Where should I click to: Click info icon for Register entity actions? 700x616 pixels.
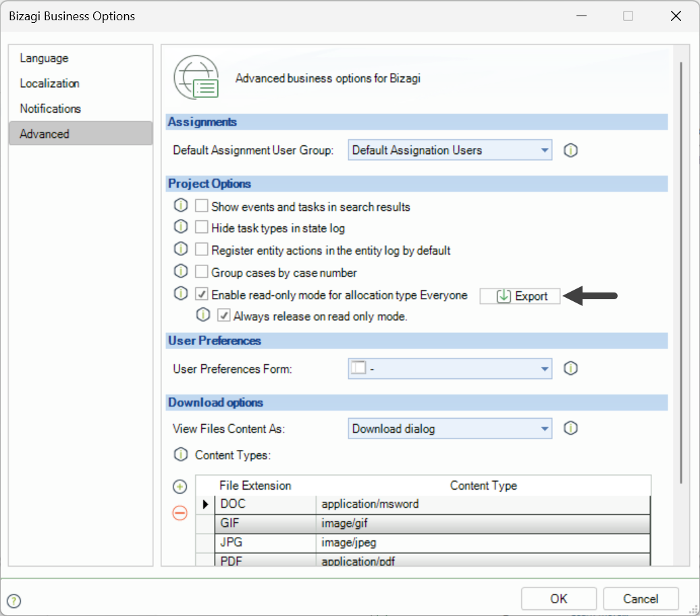click(180, 249)
